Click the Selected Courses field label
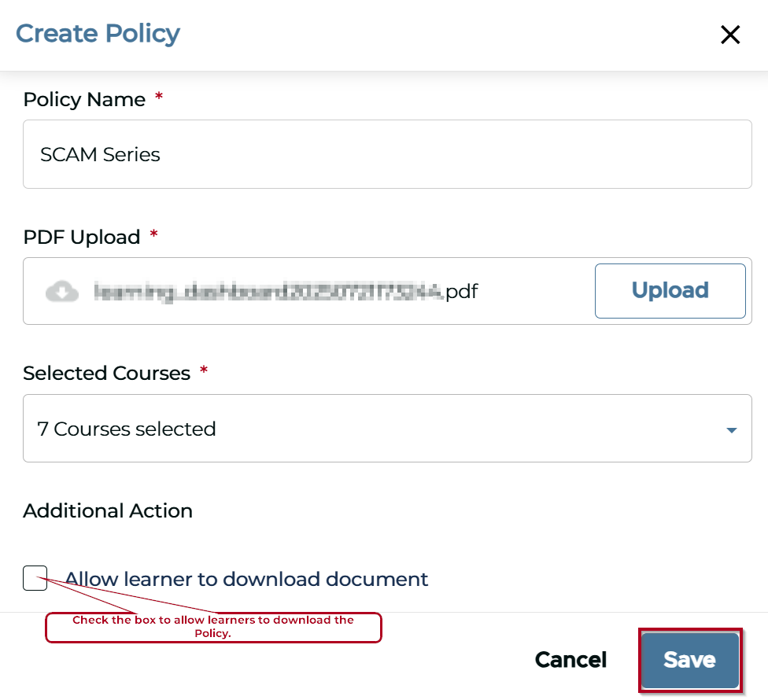This screenshot has height=700, width=768. click(106, 373)
